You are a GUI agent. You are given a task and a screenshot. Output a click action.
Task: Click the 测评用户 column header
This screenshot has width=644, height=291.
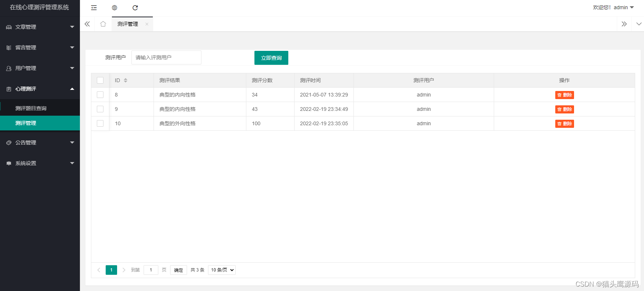[x=424, y=80]
